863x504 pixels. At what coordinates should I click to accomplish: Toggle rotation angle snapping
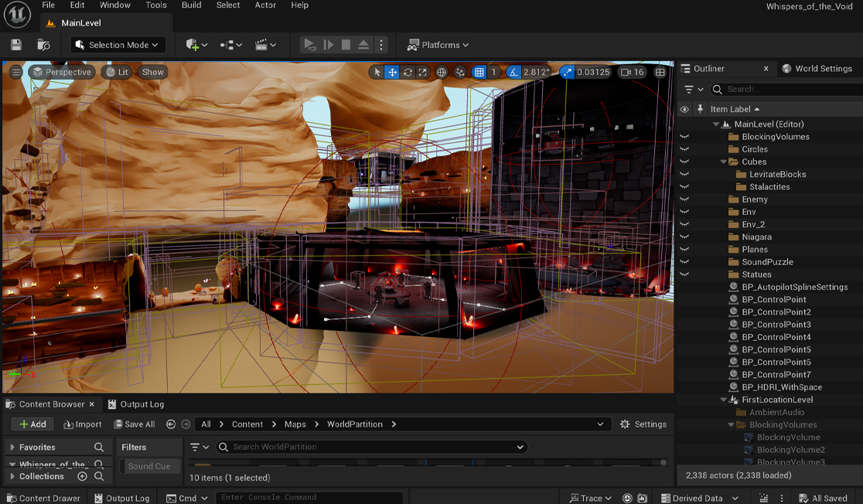coord(513,72)
